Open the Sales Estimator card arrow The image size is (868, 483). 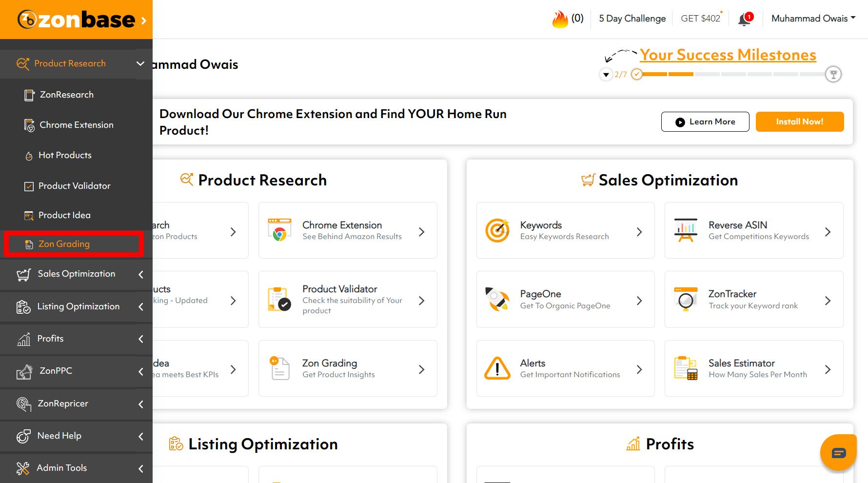coord(828,370)
